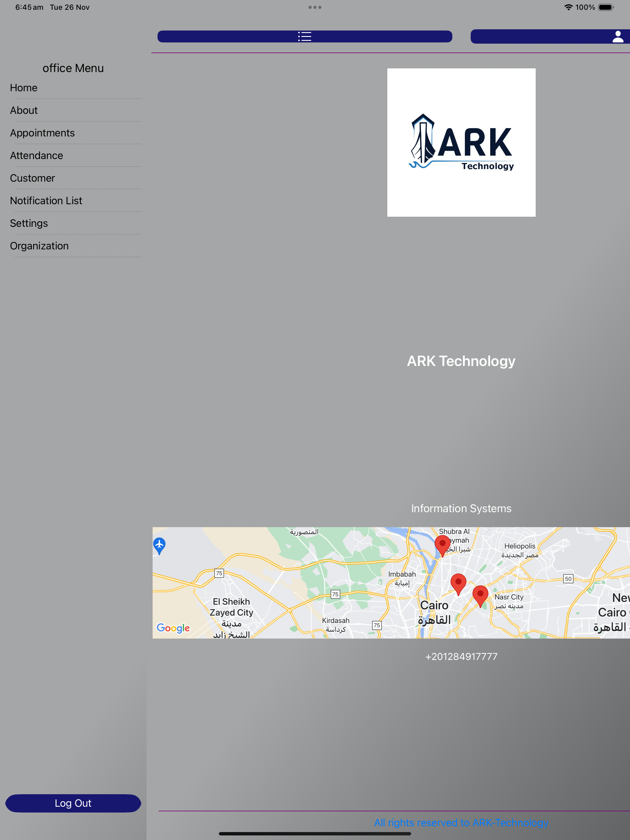Open the All rights reserved to ARK-Technology link
630x840 pixels.
pos(461,823)
